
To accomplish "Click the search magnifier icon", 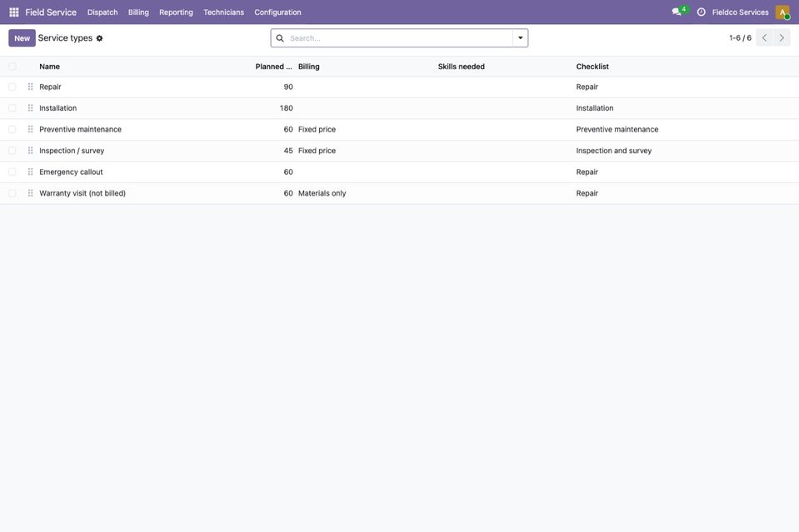I will pyautogui.click(x=280, y=38).
